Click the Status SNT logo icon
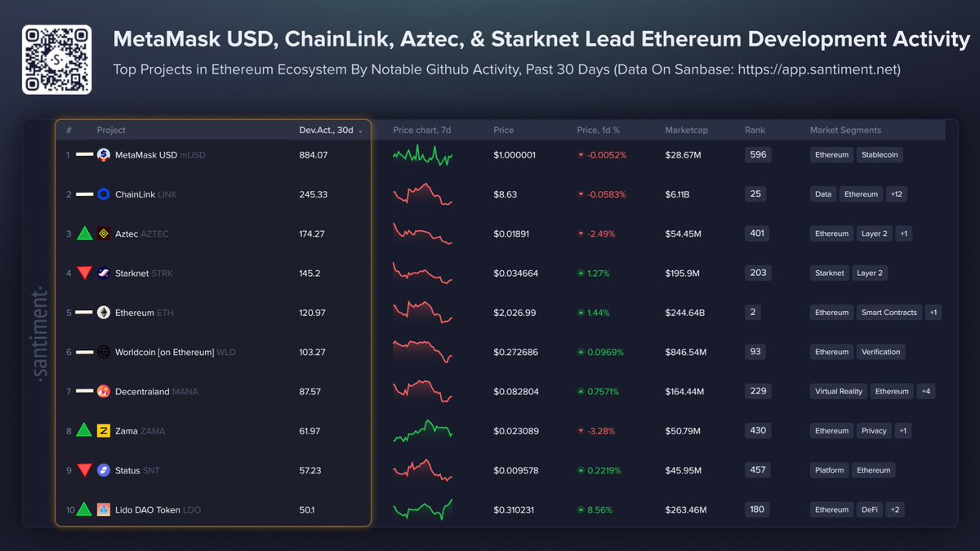Viewport: 980px width, 551px height. pyautogui.click(x=103, y=469)
